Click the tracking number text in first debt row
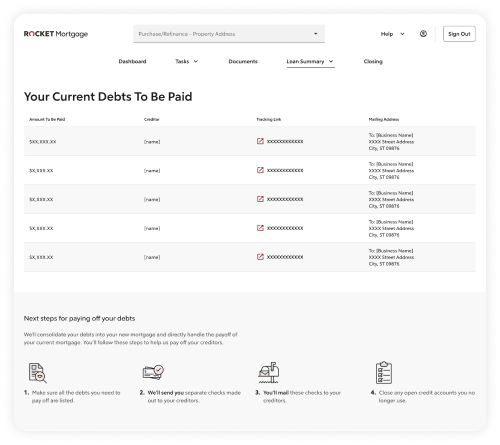Viewport: 500px width, 445px height. click(285, 141)
